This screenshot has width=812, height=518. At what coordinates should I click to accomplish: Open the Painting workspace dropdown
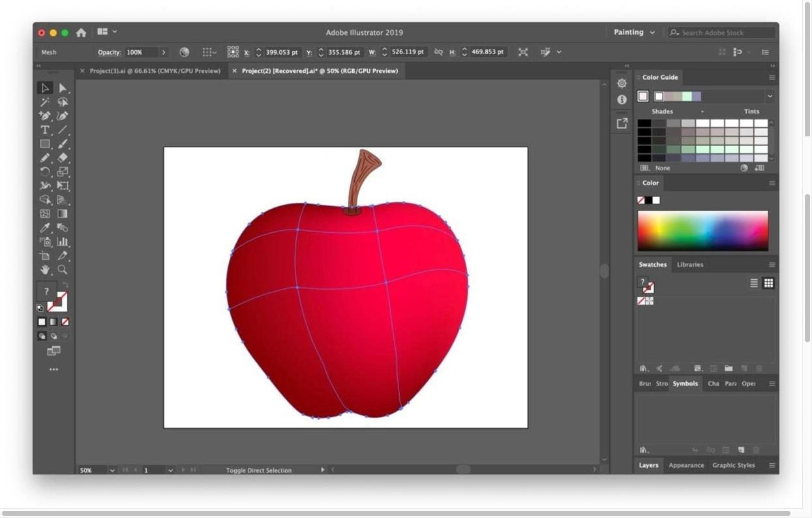[x=634, y=32]
